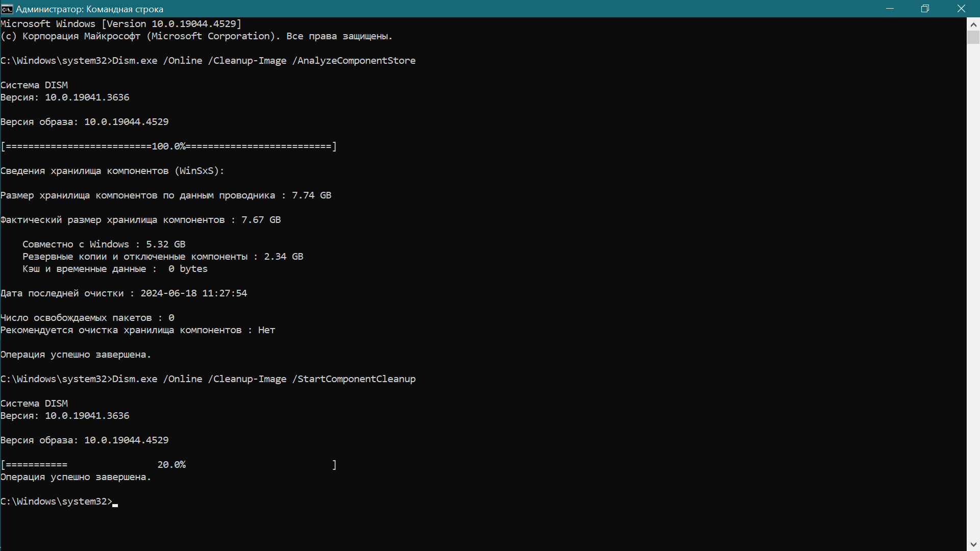Click the vertical scrollbar thumb
Screen dimensions: 980x551
pos(973,37)
